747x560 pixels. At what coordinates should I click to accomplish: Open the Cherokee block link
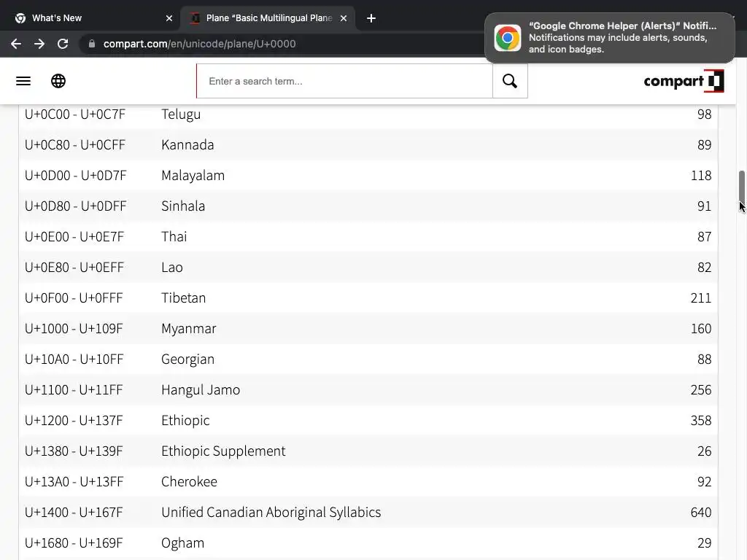pyautogui.click(x=189, y=481)
